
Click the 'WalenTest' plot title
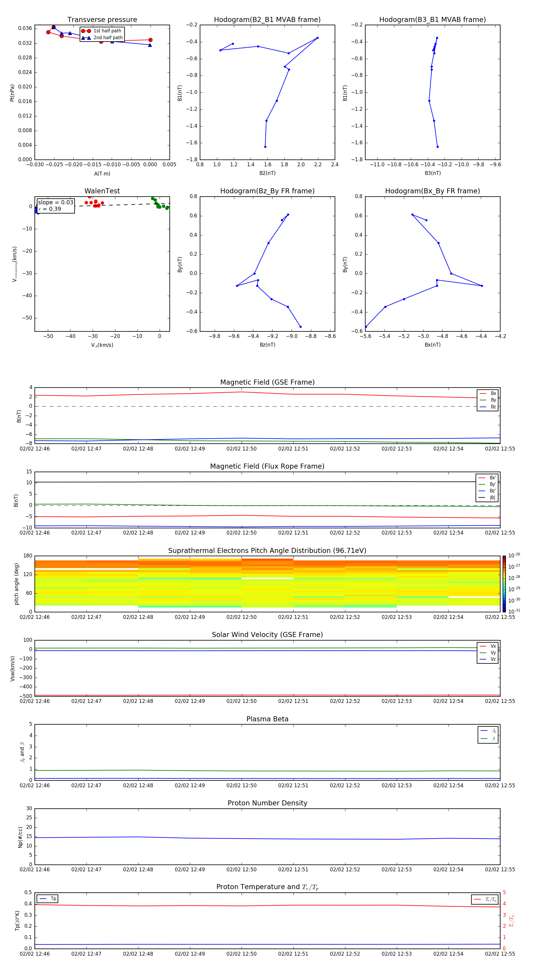point(102,191)
